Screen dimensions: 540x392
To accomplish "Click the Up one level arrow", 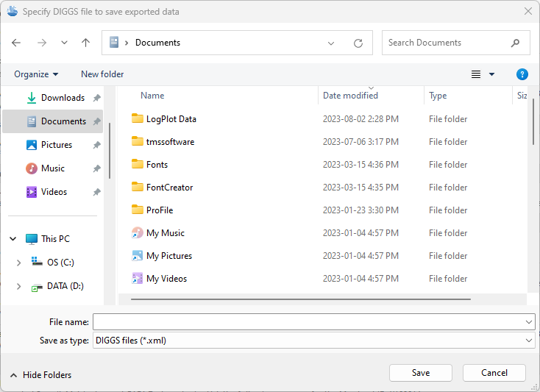I will coord(85,43).
